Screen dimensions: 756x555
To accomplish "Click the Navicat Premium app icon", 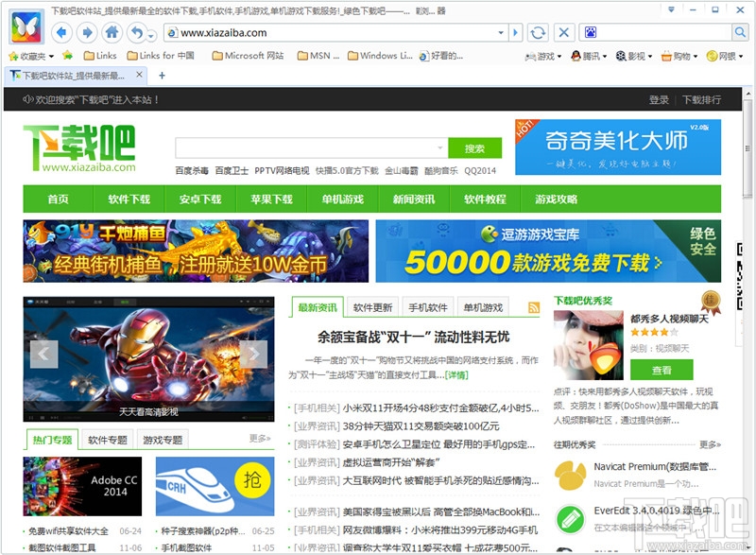I will pyautogui.click(x=570, y=476).
